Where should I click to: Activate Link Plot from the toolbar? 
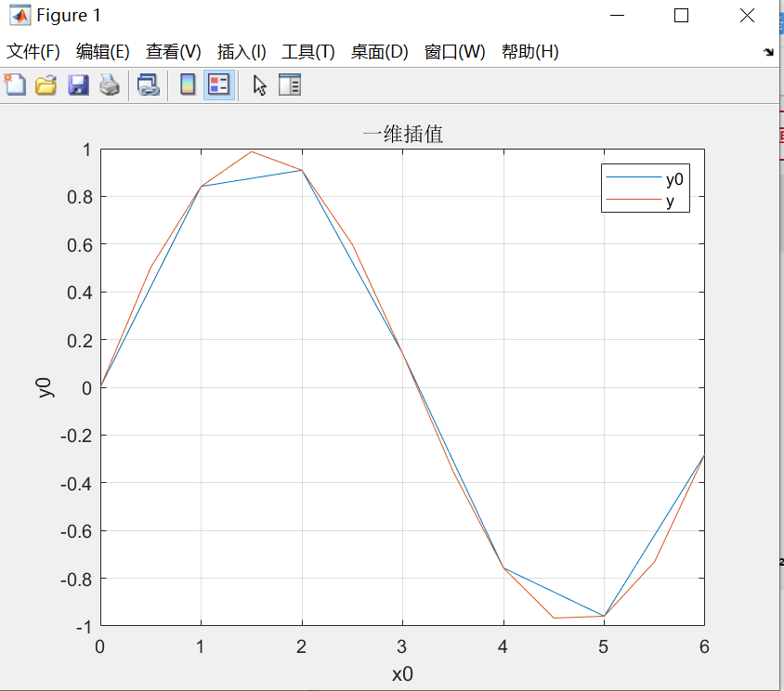tap(149, 85)
